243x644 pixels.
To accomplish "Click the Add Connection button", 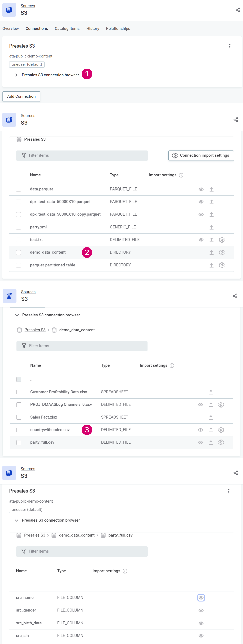I will click(x=21, y=96).
